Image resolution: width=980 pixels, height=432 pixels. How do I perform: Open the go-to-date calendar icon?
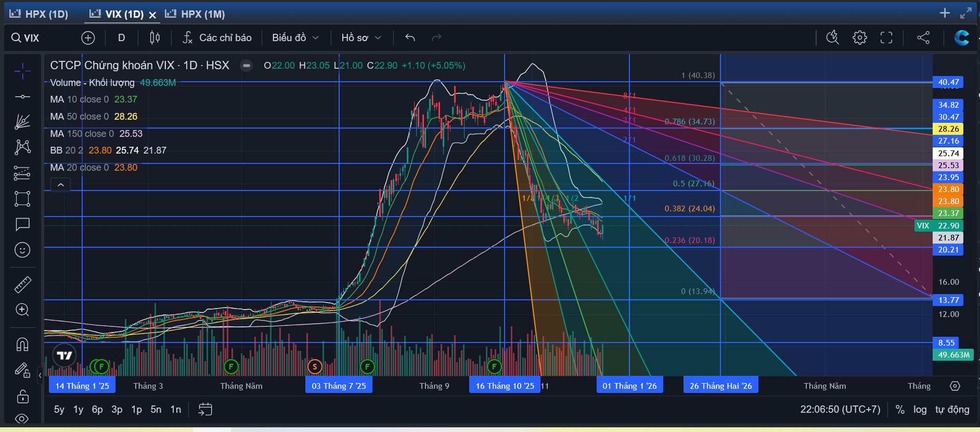205,410
